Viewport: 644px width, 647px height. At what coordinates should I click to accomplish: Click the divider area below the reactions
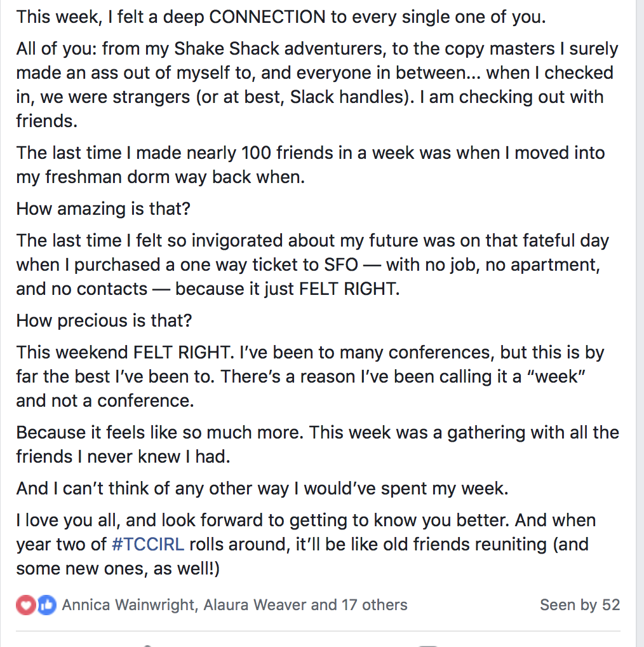pos(322,629)
